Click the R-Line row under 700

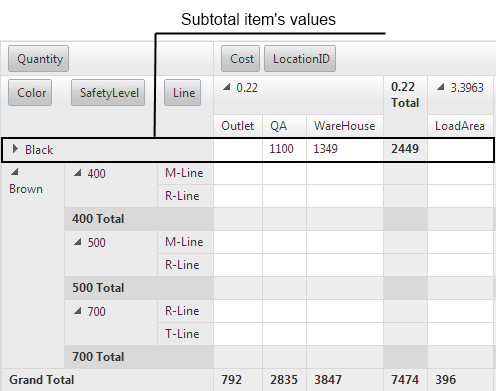(x=185, y=311)
